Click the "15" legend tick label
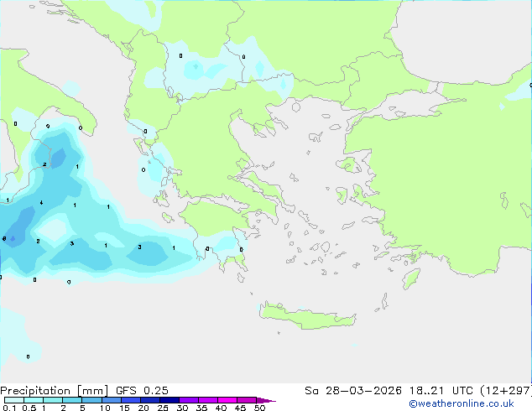Image resolution: width=532 pixels, height=411 pixels. tap(124, 408)
